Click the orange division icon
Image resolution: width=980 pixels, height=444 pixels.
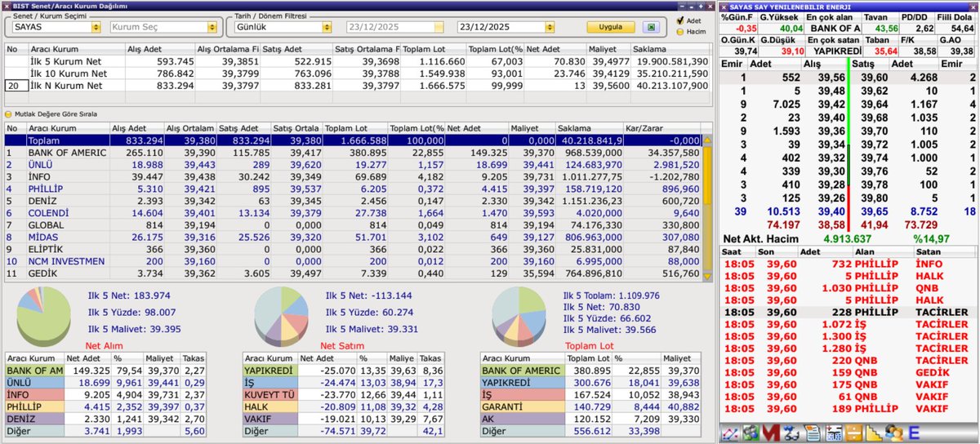tap(853, 433)
